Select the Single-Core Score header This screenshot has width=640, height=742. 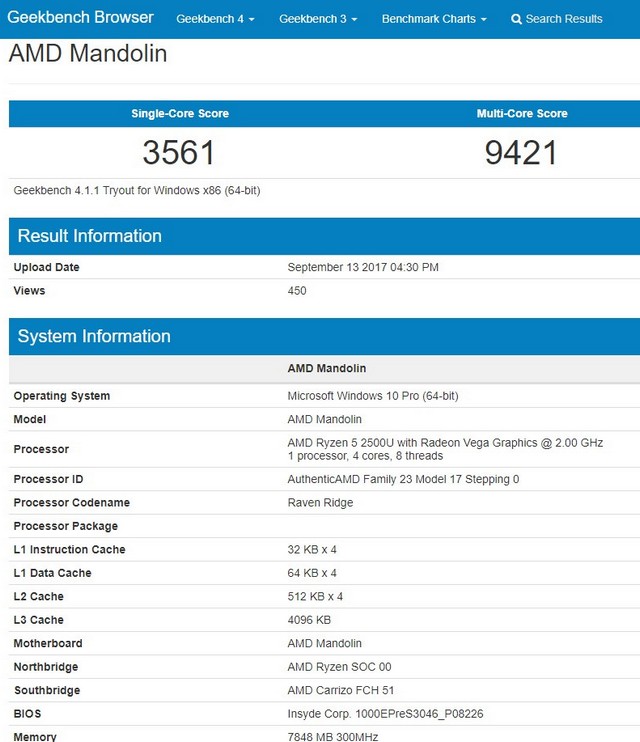click(x=180, y=114)
